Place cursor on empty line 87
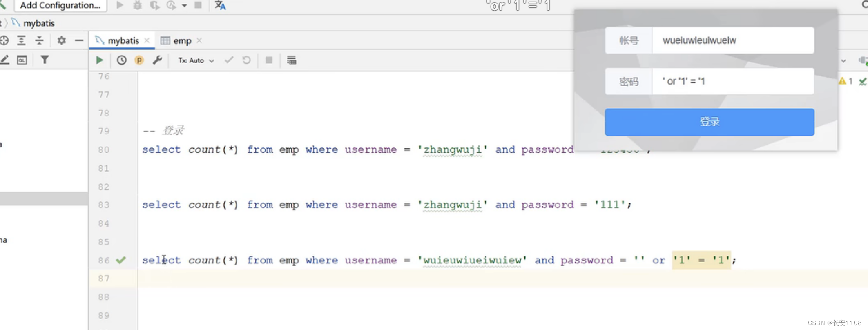868x330 pixels. 502,279
